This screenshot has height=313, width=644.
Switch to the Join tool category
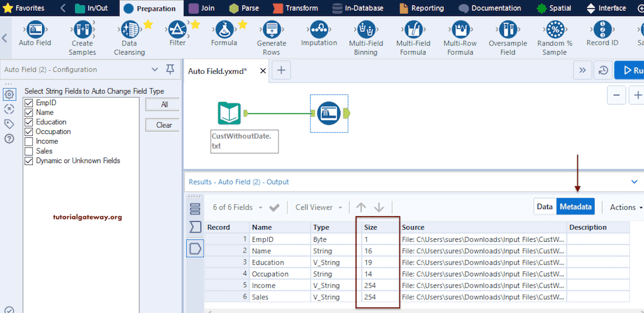click(202, 8)
